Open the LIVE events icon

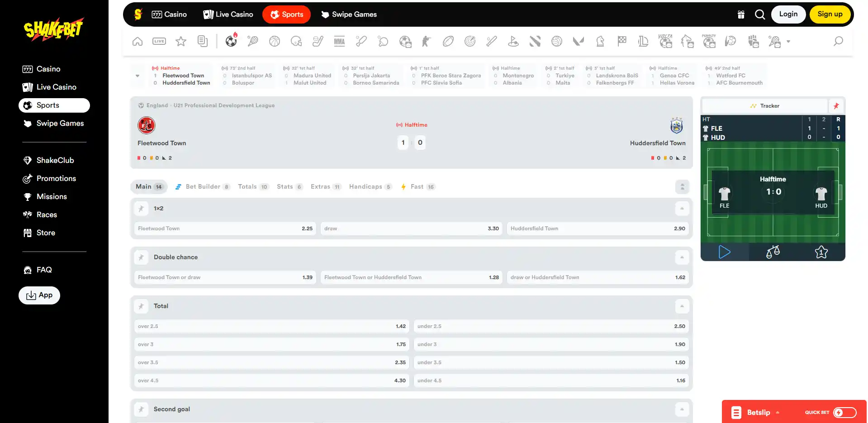159,42
